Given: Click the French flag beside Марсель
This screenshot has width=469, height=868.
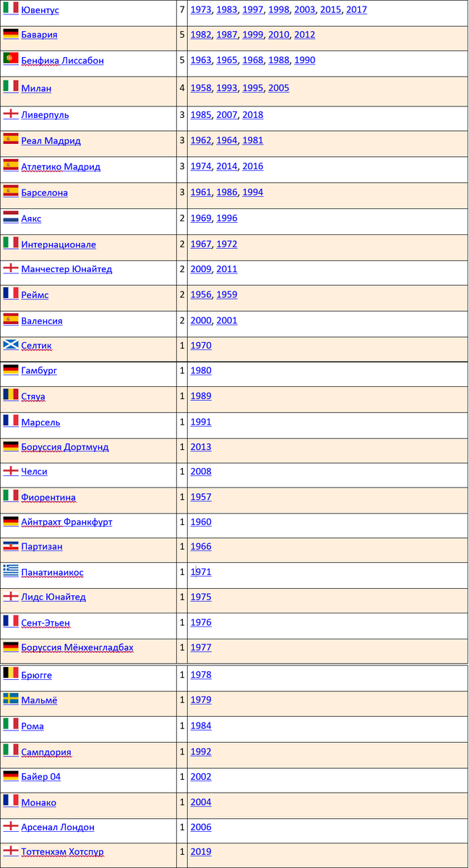Looking at the screenshot, I should (11, 420).
